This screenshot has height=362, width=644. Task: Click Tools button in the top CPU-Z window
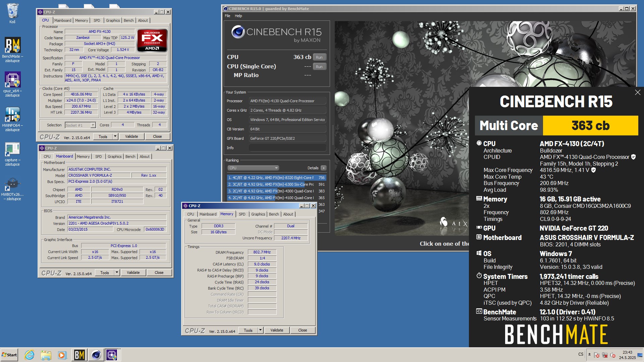[103, 136]
